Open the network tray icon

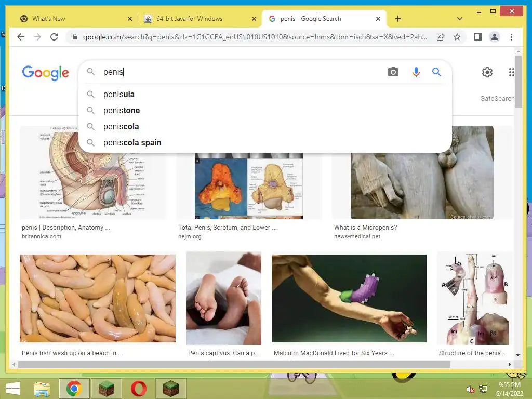(483, 389)
